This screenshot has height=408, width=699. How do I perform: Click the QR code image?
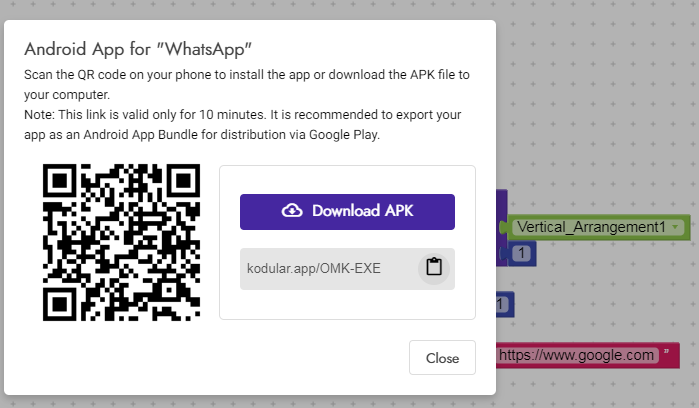(121, 242)
